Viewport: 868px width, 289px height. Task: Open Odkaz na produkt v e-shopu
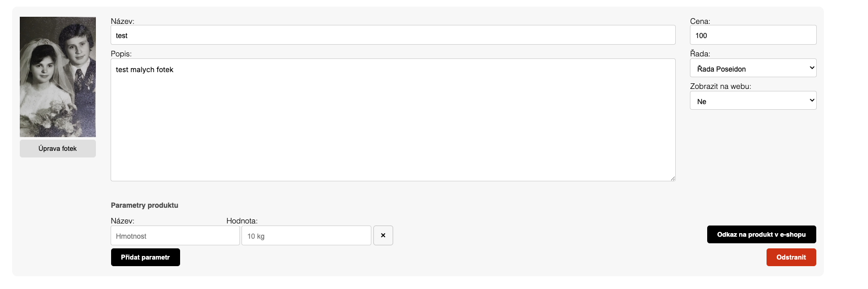(x=761, y=235)
